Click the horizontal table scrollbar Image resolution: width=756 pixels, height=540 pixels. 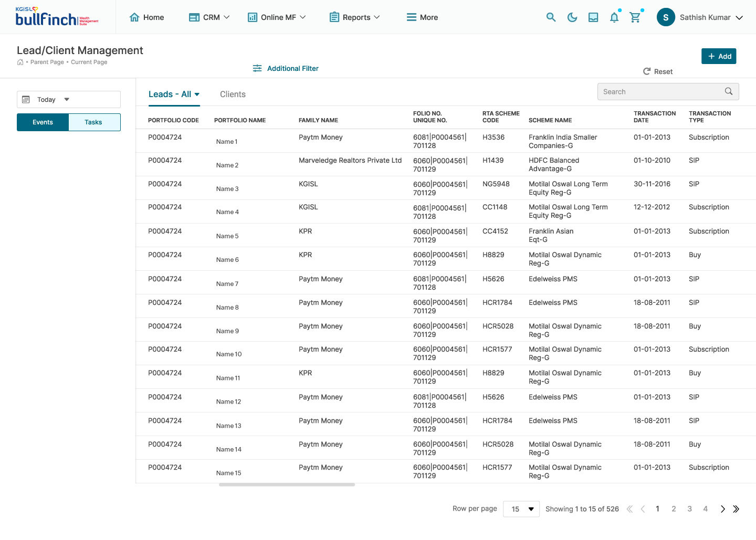[287, 485]
